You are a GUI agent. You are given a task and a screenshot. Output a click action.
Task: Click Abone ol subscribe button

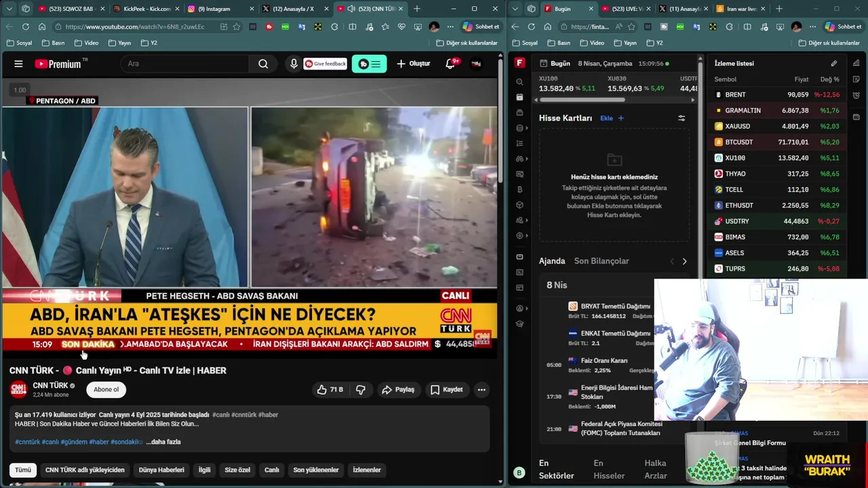pyautogui.click(x=106, y=390)
